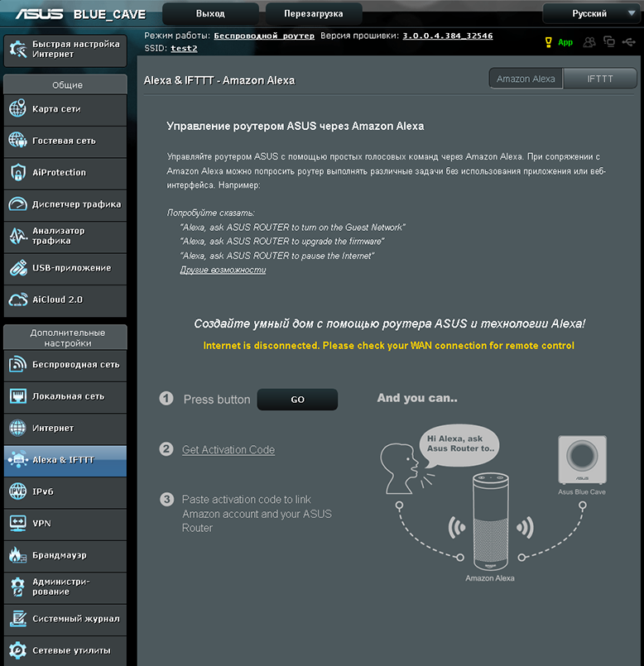This screenshot has height=666, width=644.
Task: Click the Общие section header
Action: 65,84
